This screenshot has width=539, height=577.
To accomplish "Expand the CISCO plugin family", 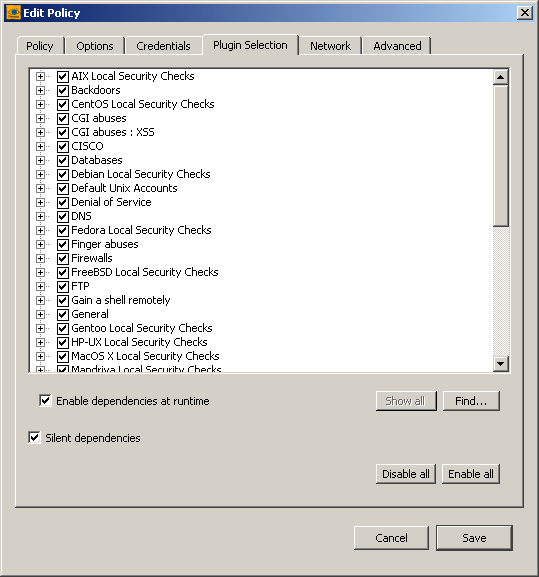I will point(40,146).
